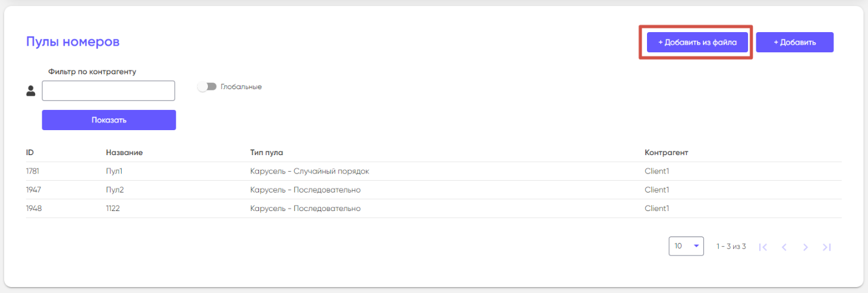The image size is (868, 293).
Task: Focus the "Фильтр по контрагенту" input field
Action: tap(108, 91)
